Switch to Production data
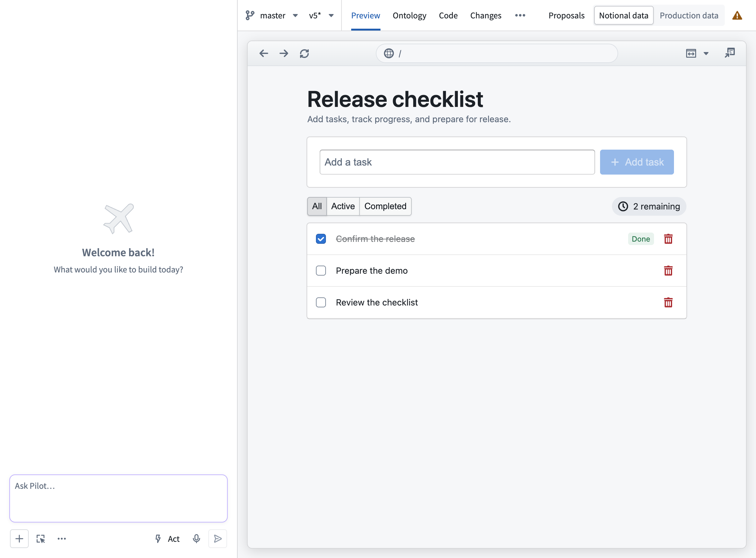The width and height of the screenshot is (756, 558). click(689, 16)
